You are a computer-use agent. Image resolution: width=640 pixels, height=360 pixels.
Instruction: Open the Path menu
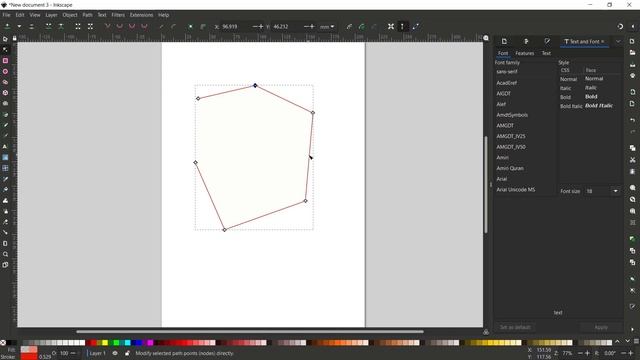coord(87,15)
